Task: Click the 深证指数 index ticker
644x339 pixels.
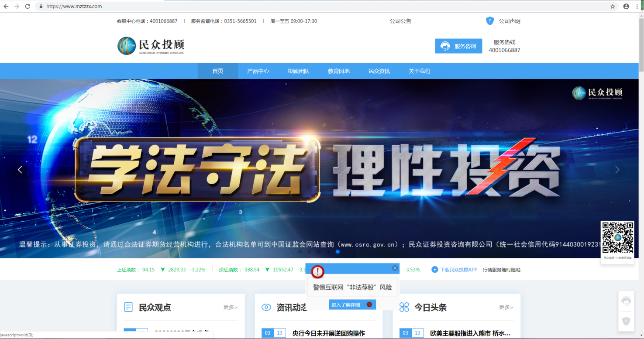Action: tap(262, 270)
